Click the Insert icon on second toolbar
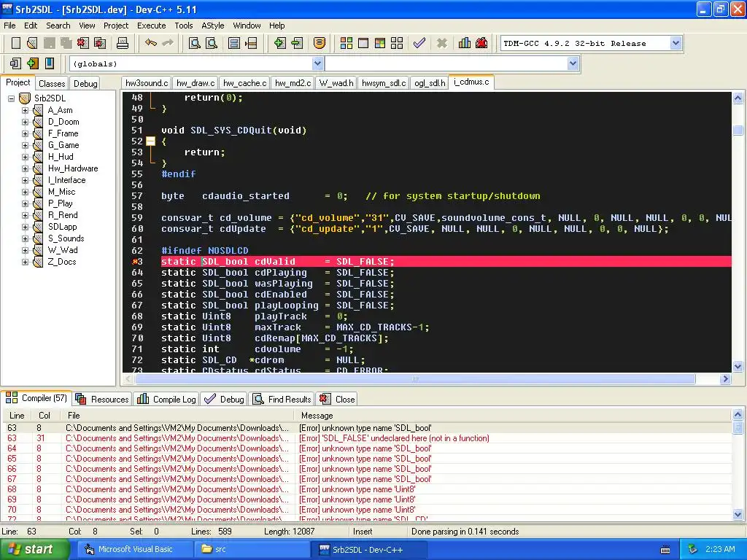Screen dimensions: 747x560 16,63
